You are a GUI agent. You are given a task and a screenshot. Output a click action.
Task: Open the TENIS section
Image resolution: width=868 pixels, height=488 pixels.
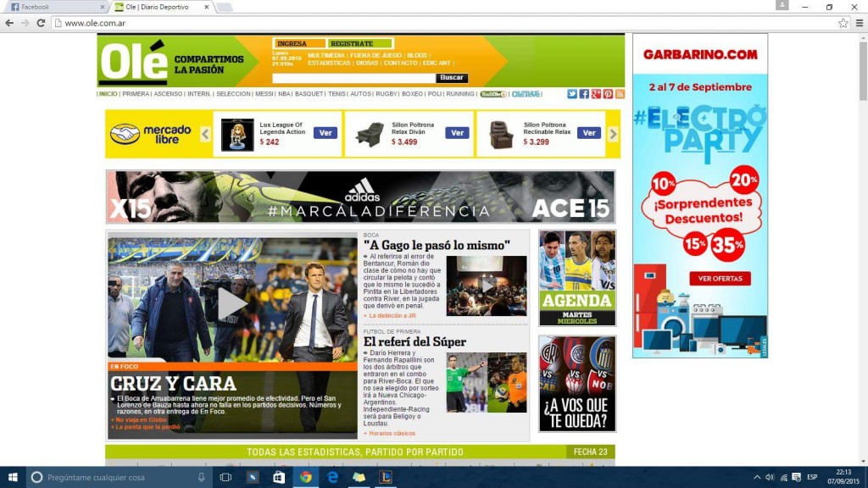tap(337, 94)
